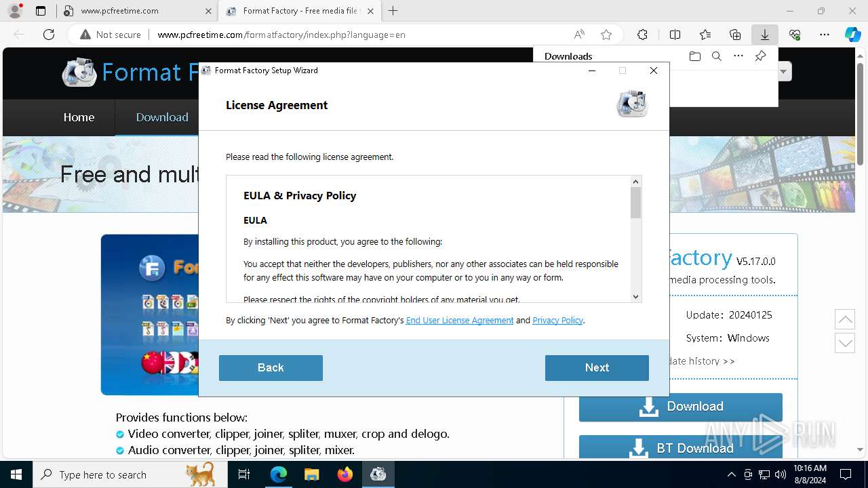Close the www.pcfreetime.com tab

[x=208, y=11]
